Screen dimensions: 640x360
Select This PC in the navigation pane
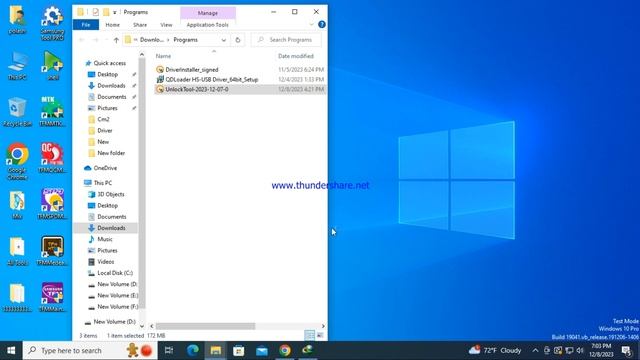pyautogui.click(x=102, y=183)
